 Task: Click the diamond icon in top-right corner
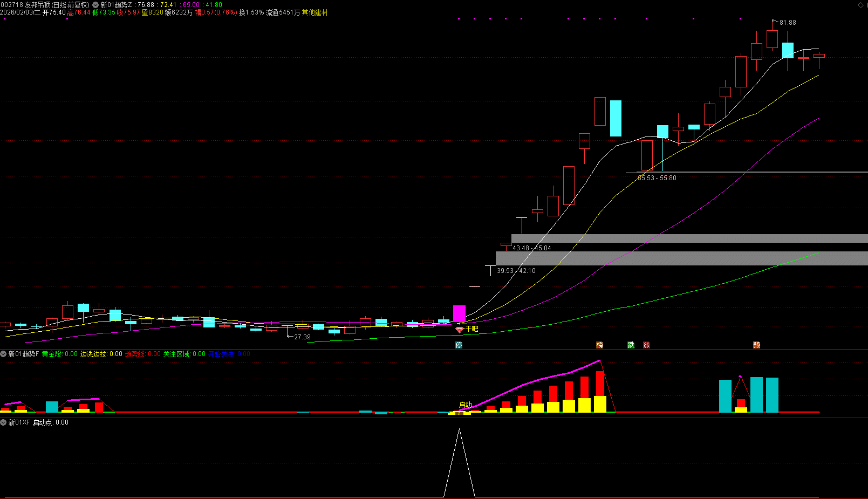pos(861,5)
